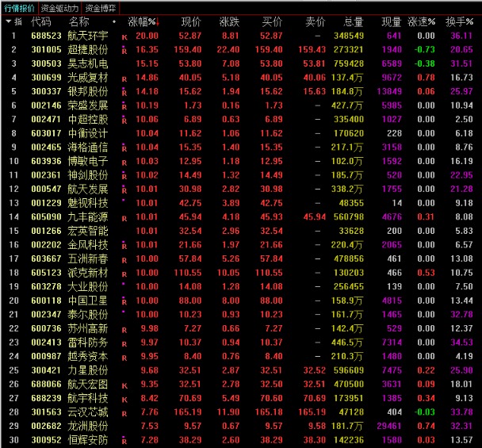The height and width of the screenshot is (448, 482).
Task: Sort by 涨跌 column header
Action: (x=229, y=22)
